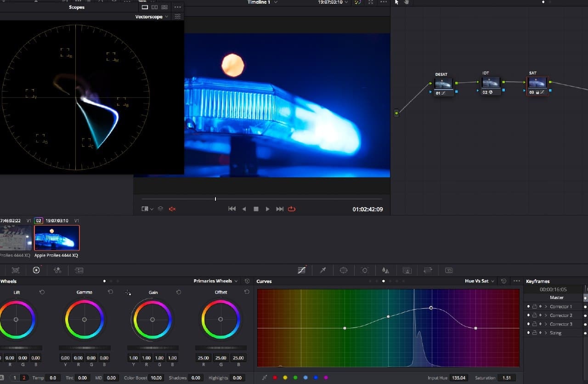588x384 pixels.
Task: Toggle the layer stack unmix icon
Action: coord(160,209)
